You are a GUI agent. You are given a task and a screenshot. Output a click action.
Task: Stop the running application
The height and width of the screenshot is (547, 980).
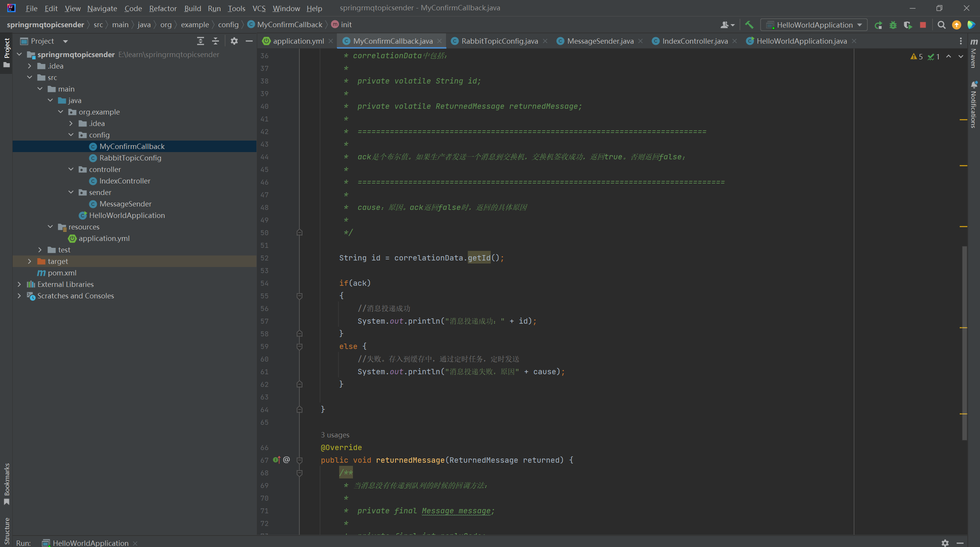coord(923,25)
